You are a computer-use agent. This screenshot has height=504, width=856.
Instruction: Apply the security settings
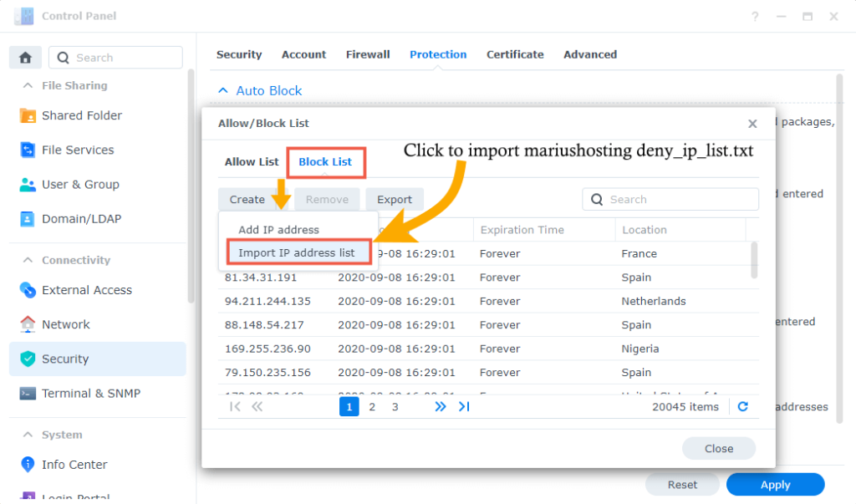[x=774, y=484]
